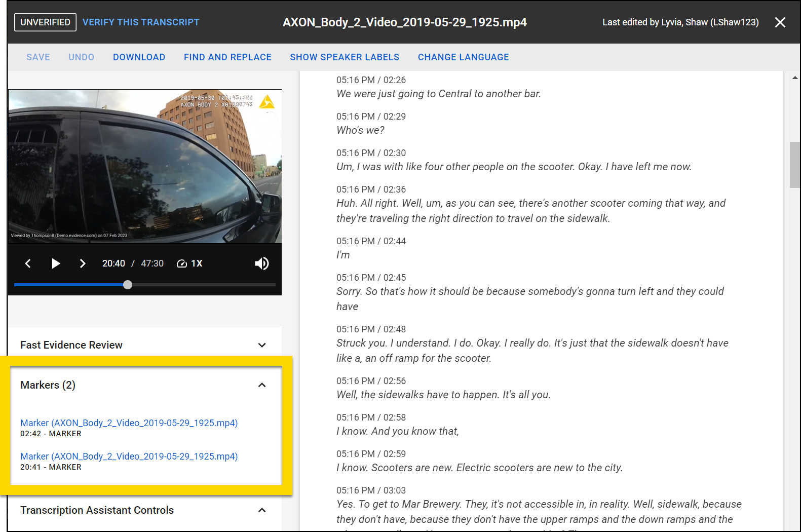The width and height of the screenshot is (801, 532).
Task: Play the body camera video
Action: (56, 263)
